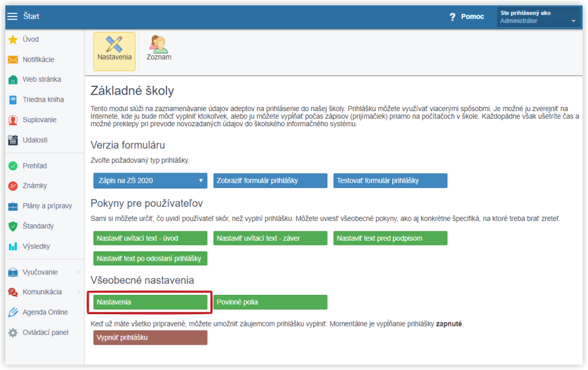Viewport: 588px width, 370px height.
Task: Switch to the Zoznam tab
Action: (x=159, y=48)
